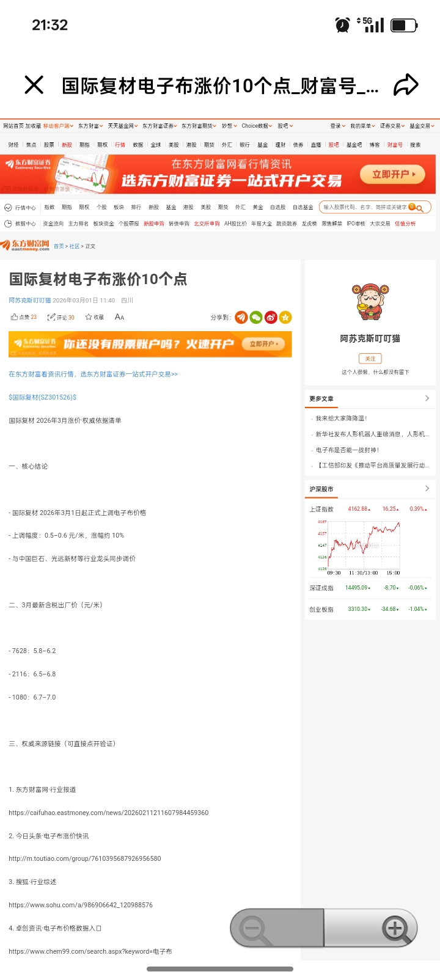Viewport: 440px width, 980px height.
Task: Click 搜索 at the nav end
Action: pyautogui.click(x=416, y=145)
